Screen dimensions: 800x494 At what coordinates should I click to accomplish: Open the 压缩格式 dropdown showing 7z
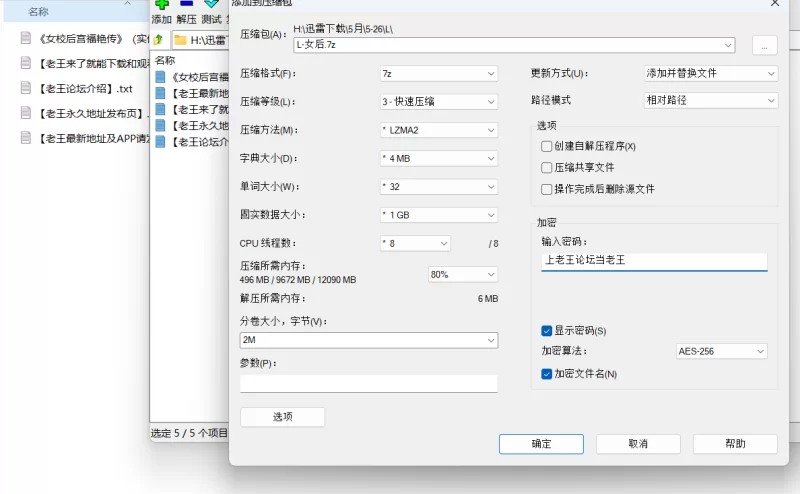tap(439, 73)
